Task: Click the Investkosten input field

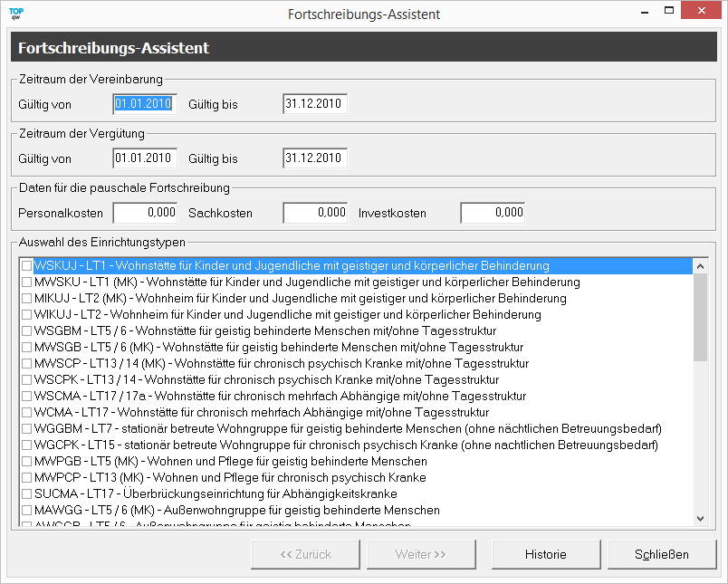Action: click(x=492, y=213)
